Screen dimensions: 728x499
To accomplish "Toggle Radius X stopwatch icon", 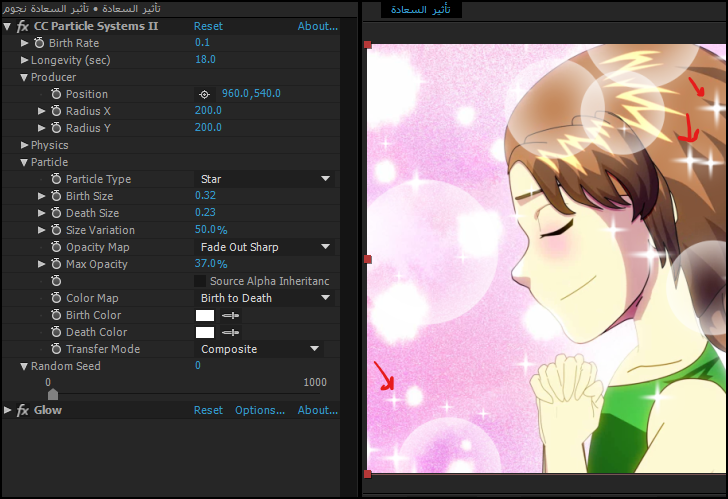I will (56, 111).
